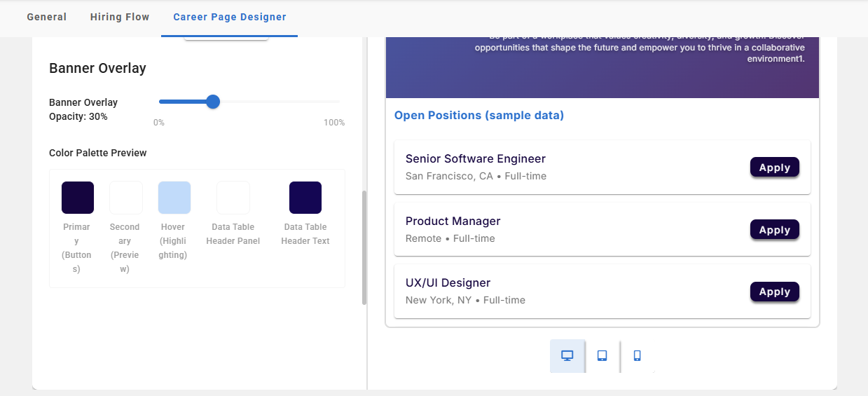
Task: Open the General tab
Action: click(47, 17)
